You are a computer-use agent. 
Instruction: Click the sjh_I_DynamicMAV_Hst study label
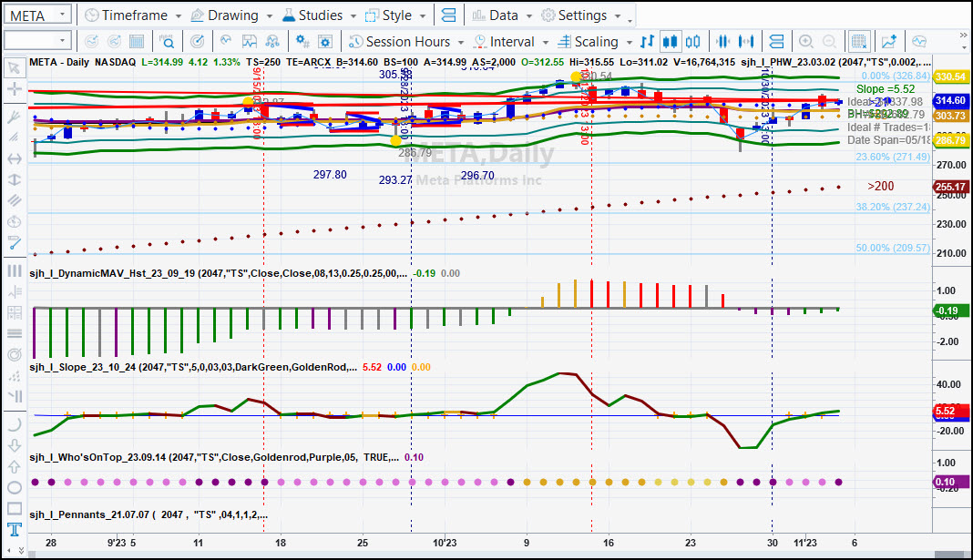[219, 273]
